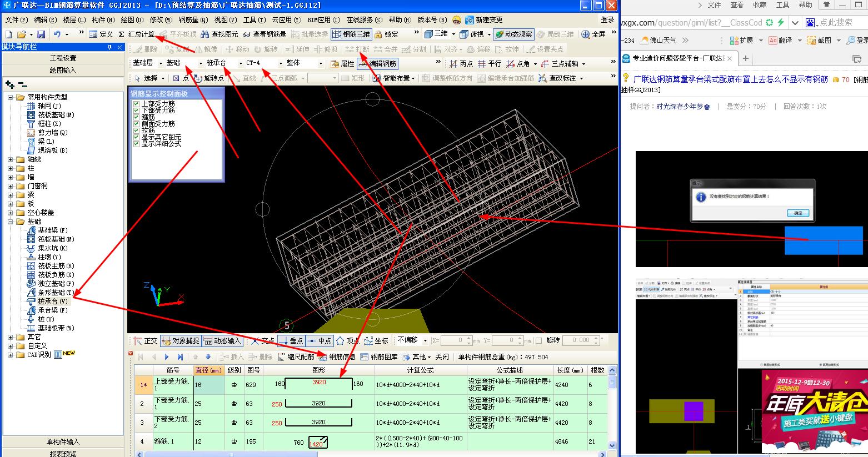868x457 pixels.
Task: Run 汇总计算 summary calculation
Action: [137, 34]
